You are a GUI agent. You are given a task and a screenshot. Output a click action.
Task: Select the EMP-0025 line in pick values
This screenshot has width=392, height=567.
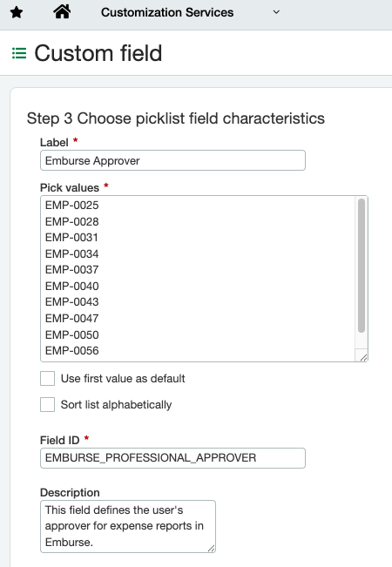click(72, 205)
